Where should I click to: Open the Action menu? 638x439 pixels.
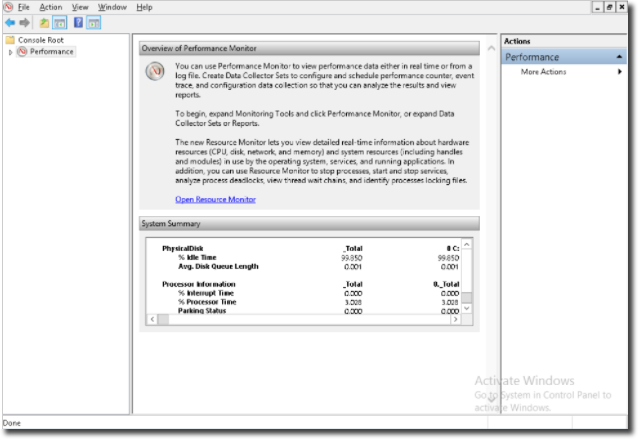50,7
